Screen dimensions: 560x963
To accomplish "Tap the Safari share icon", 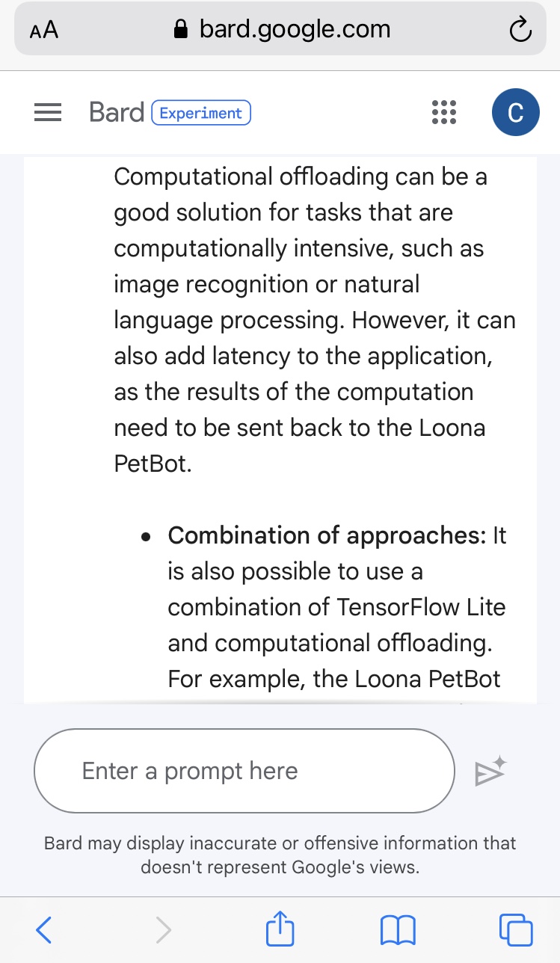I will click(x=280, y=929).
